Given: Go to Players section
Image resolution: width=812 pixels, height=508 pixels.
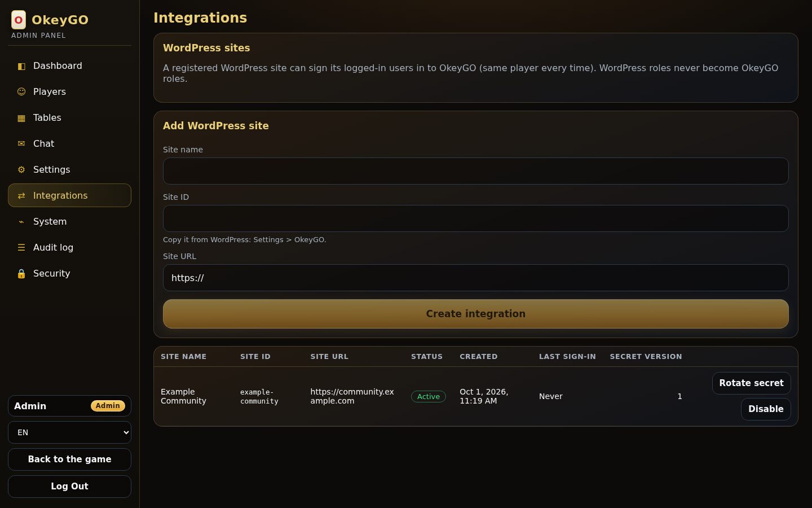Looking at the screenshot, I should coord(69,92).
